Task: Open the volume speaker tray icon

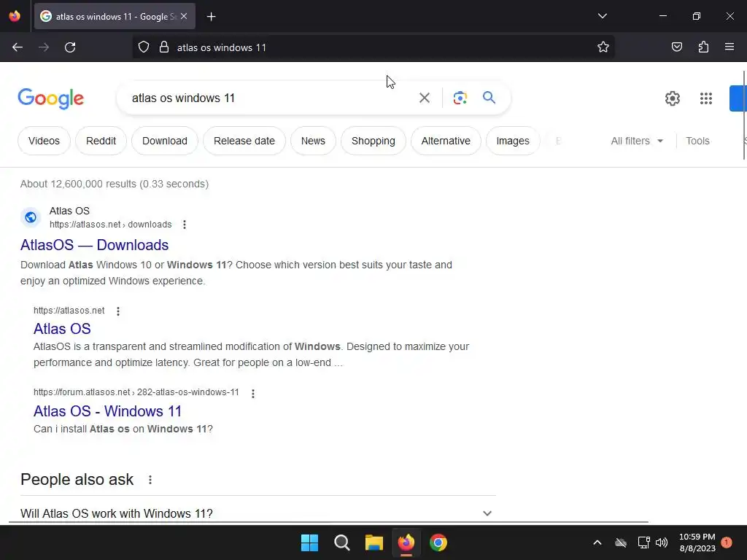Action: click(662, 542)
